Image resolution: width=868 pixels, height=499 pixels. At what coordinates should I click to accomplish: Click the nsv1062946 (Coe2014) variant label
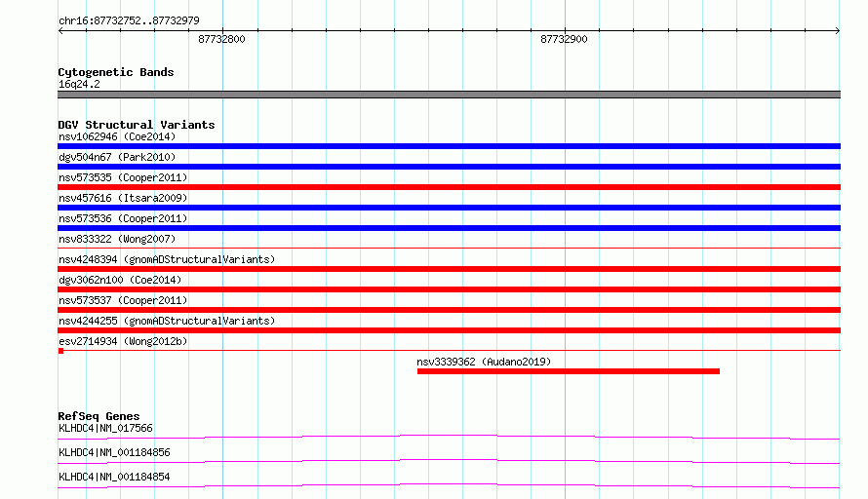tap(117, 136)
